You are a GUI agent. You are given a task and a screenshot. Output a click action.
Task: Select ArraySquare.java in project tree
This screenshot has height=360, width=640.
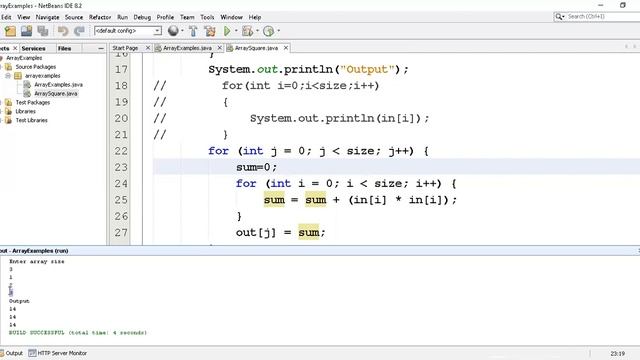coord(56,94)
